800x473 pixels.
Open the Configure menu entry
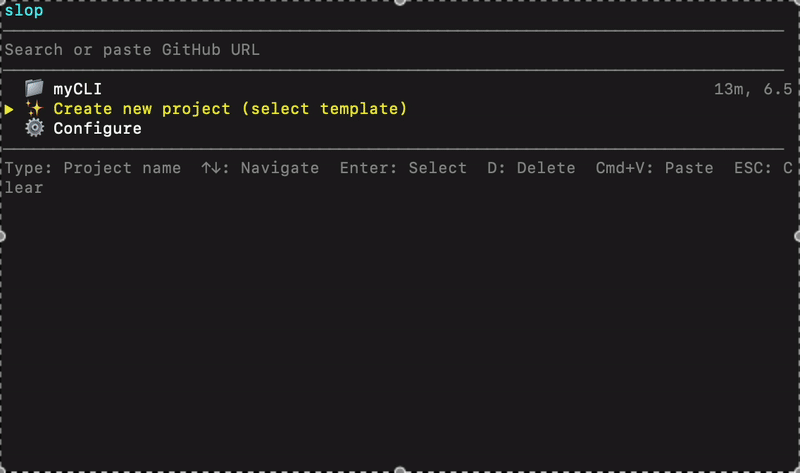click(x=97, y=128)
